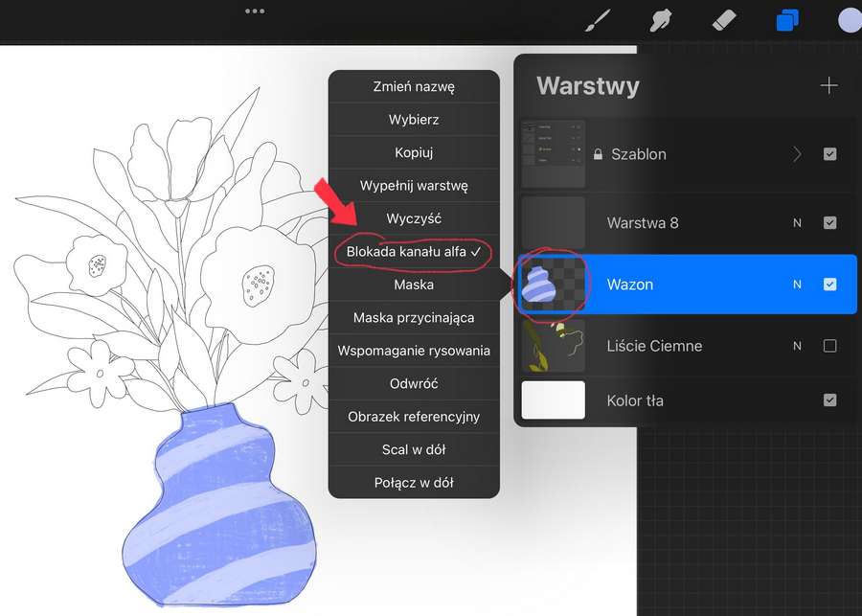Select Maska menu entry

point(414,285)
